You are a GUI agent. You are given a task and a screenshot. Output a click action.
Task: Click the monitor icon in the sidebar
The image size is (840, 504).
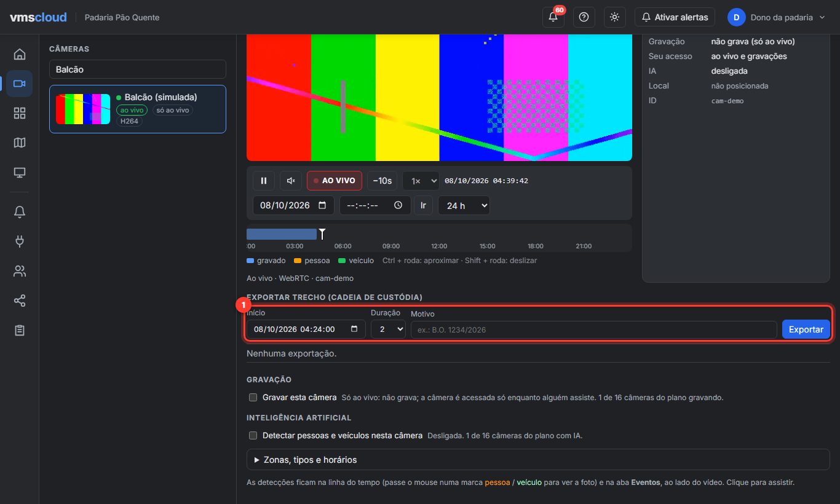pos(20,172)
